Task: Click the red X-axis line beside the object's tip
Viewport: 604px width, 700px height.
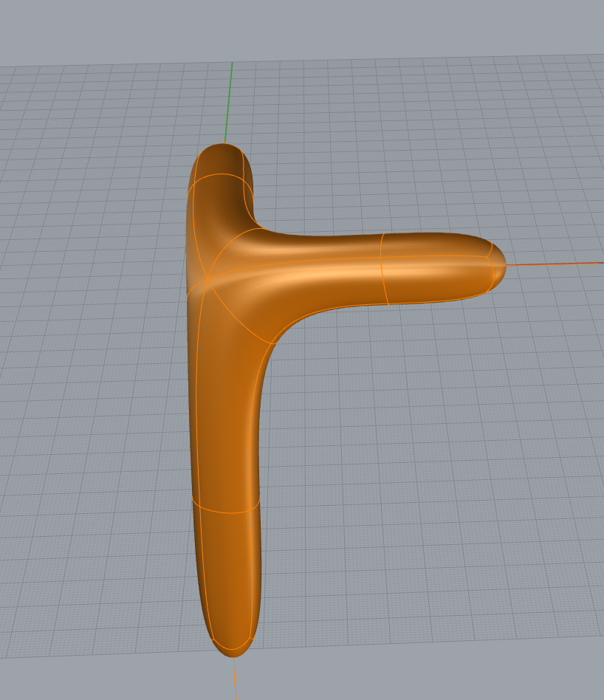Action: [555, 264]
